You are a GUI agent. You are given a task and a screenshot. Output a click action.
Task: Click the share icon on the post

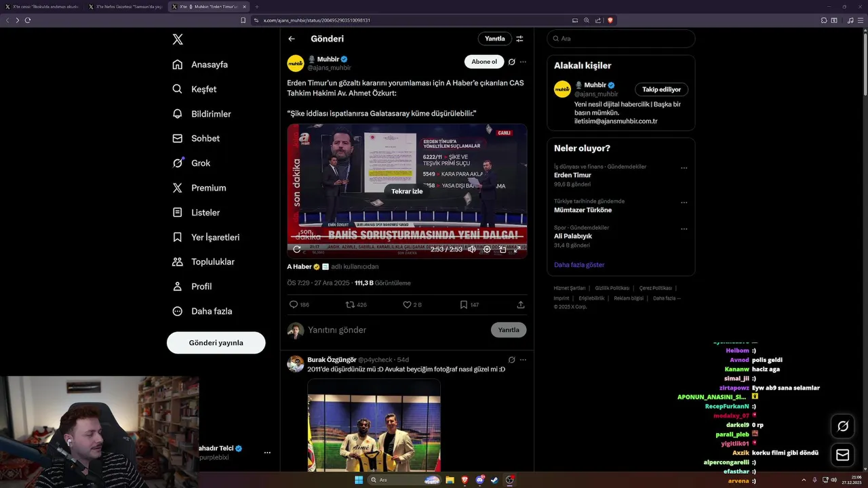tap(521, 305)
